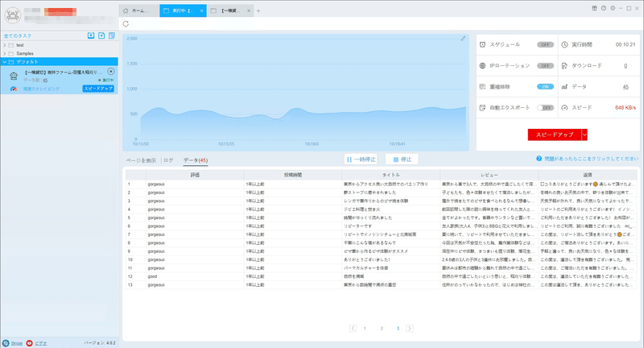The width and height of the screenshot is (644, 348).
Task: Go to the next page arrow in pagination
Action: click(410, 329)
